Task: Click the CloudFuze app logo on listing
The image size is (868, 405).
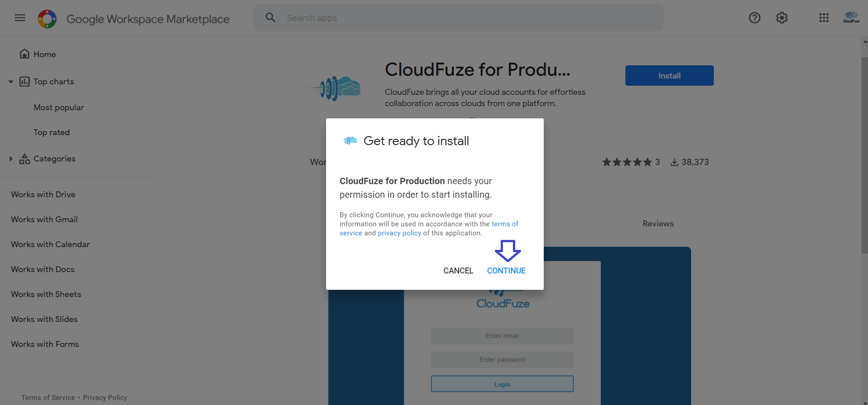Action: pos(334,88)
